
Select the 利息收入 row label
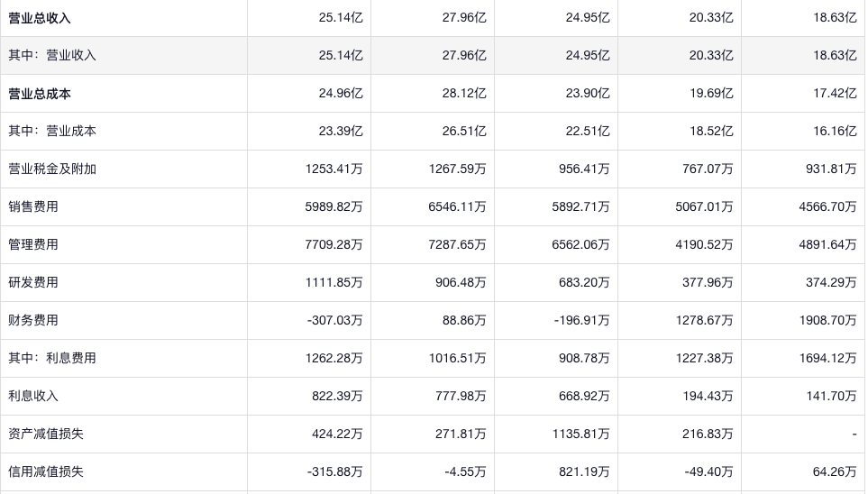click(x=33, y=396)
